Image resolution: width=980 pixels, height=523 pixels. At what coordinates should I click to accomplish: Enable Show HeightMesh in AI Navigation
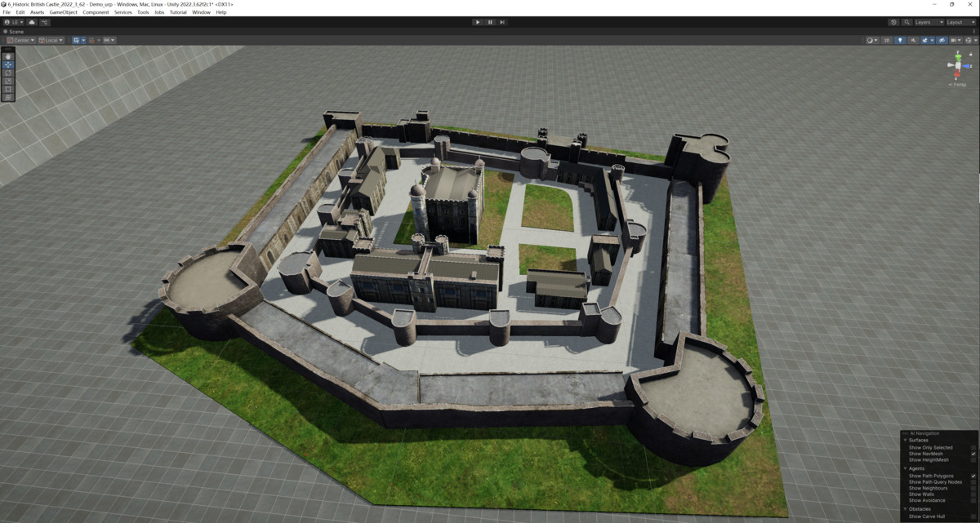972,459
